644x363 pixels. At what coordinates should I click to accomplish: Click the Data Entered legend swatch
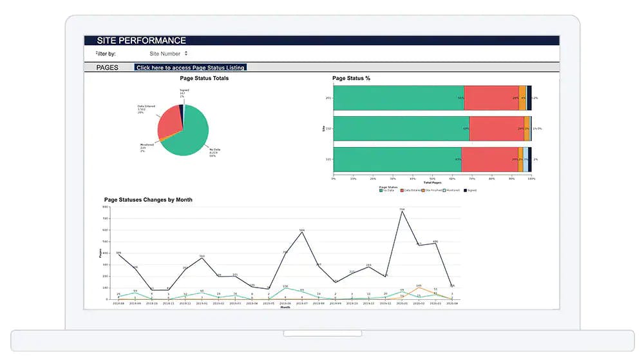402,190
